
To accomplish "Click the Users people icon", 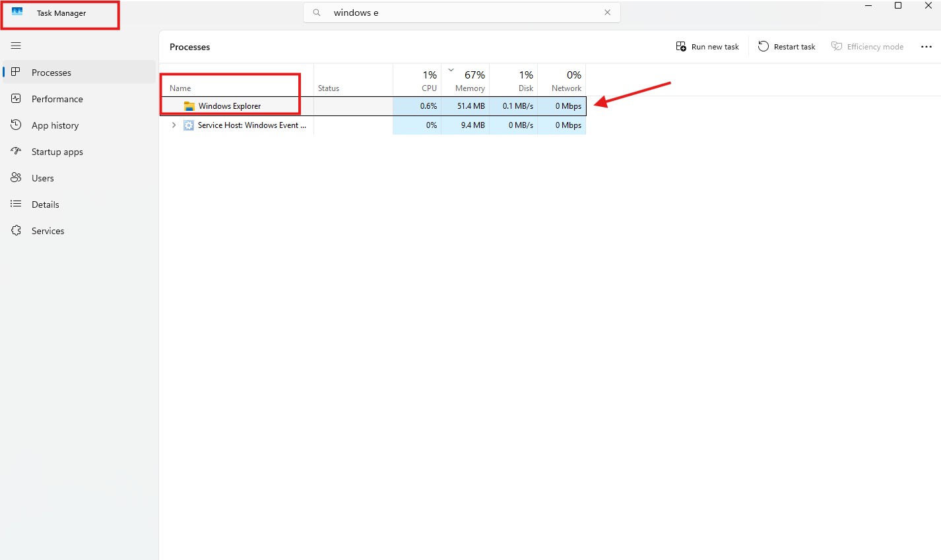I will [16, 177].
